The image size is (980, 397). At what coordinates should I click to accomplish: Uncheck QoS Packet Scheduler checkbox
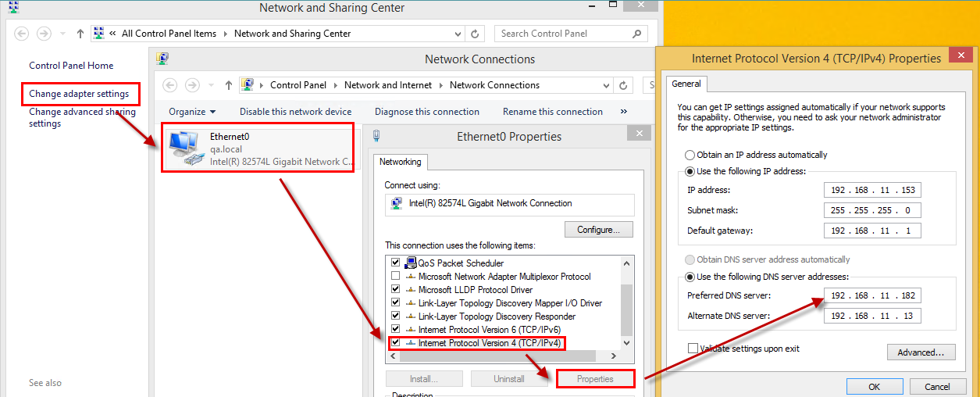point(395,263)
